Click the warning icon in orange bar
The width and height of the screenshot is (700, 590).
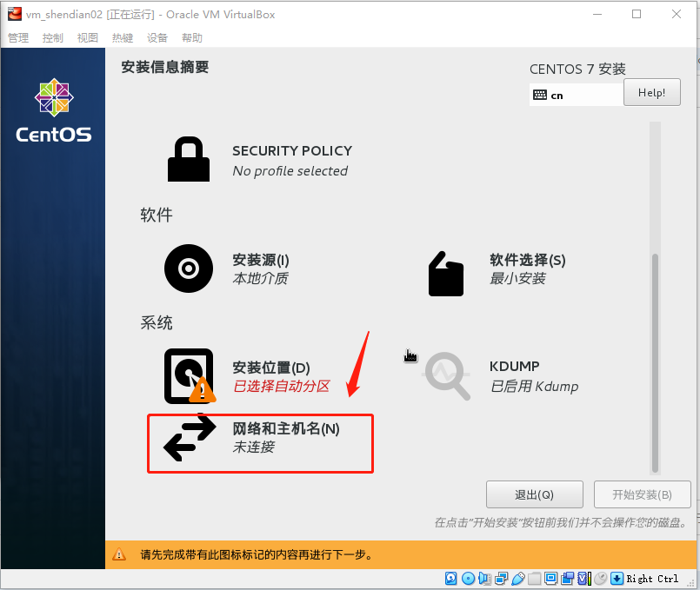click(x=119, y=554)
